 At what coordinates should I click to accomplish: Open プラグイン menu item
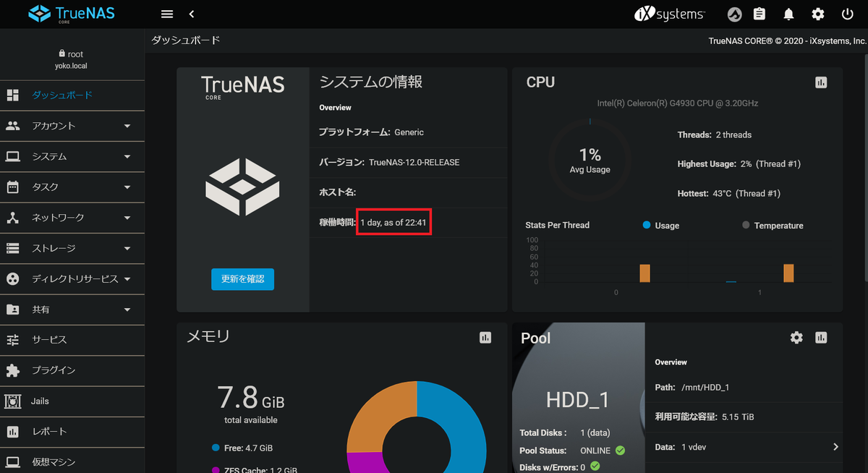point(72,370)
